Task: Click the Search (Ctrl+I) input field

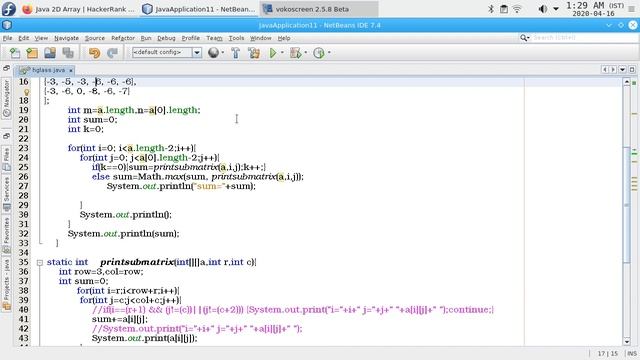Action: [x=584, y=38]
